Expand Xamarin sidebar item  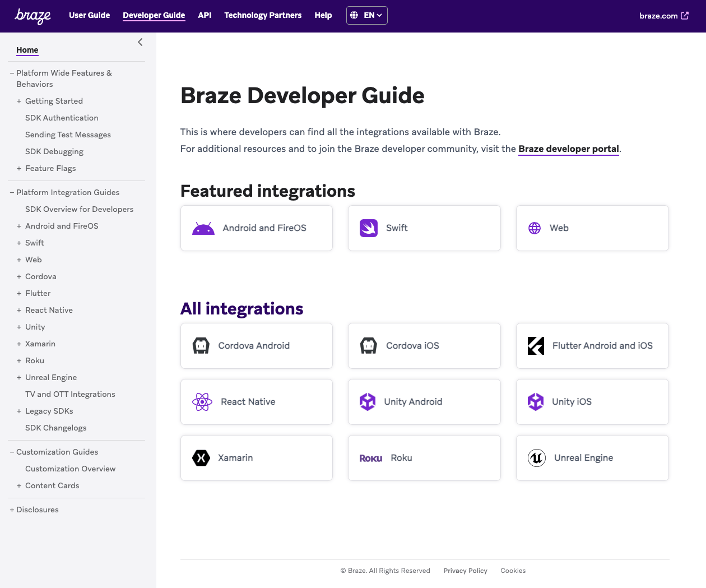(19, 344)
